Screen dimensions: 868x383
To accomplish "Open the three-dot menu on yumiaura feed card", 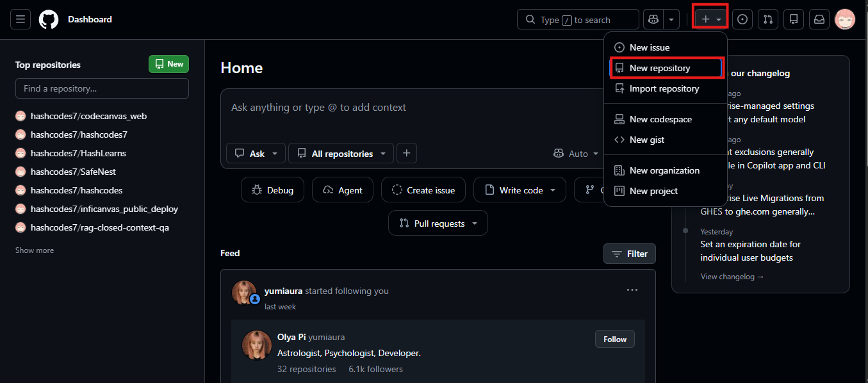I will [x=632, y=290].
